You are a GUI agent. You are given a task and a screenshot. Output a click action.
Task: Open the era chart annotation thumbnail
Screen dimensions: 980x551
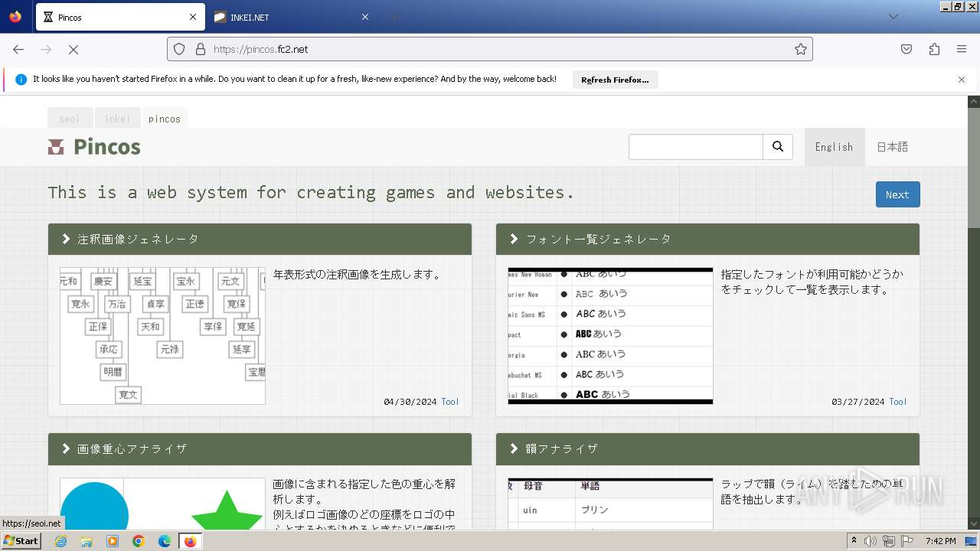[x=162, y=336]
